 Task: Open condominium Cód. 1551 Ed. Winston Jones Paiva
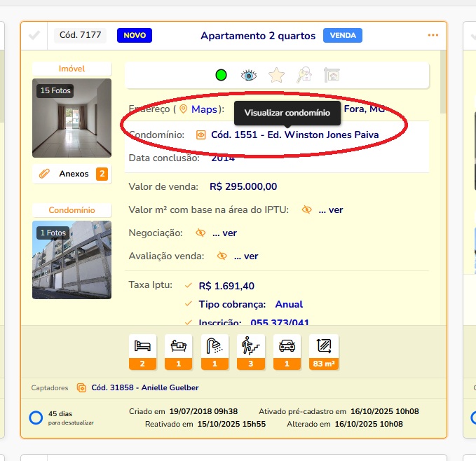pyautogui.click(x=294, y=135)
